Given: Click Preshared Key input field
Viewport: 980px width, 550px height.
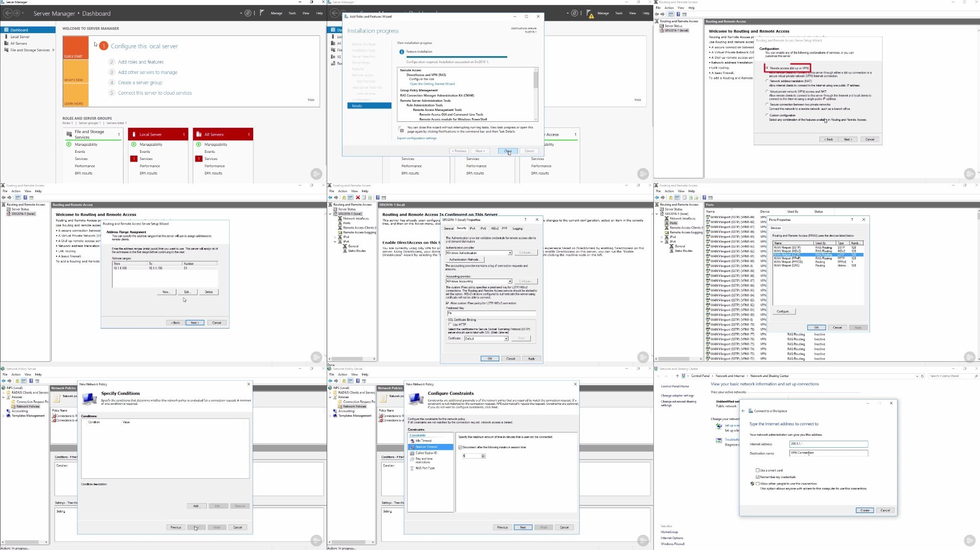Looking at the screenshot, I should point(491,313).
